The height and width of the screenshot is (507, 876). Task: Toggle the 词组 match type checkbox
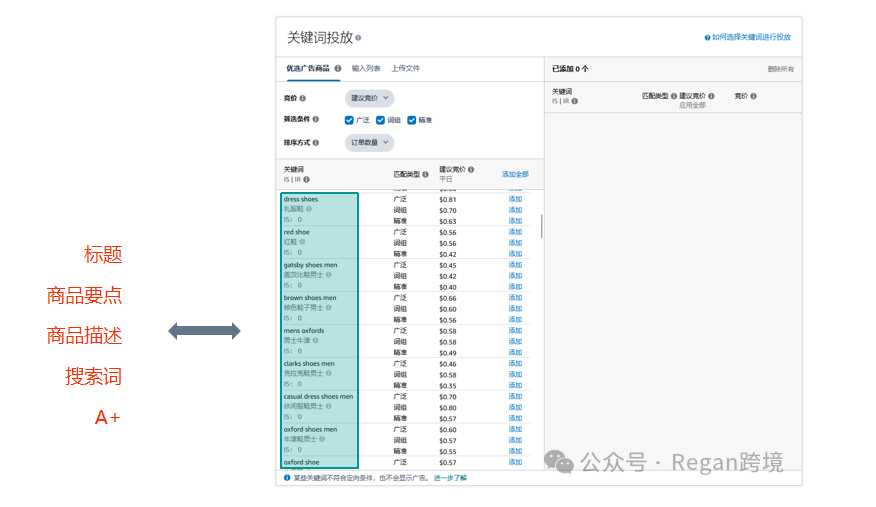380,120
